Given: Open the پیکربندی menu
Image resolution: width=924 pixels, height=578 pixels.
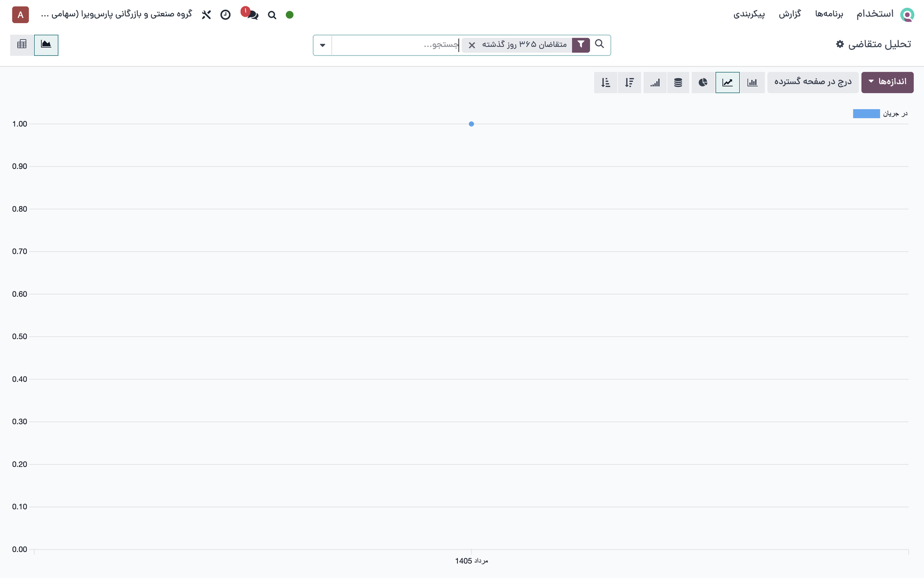Looking at the screenshot, I should tap(749, 14).
